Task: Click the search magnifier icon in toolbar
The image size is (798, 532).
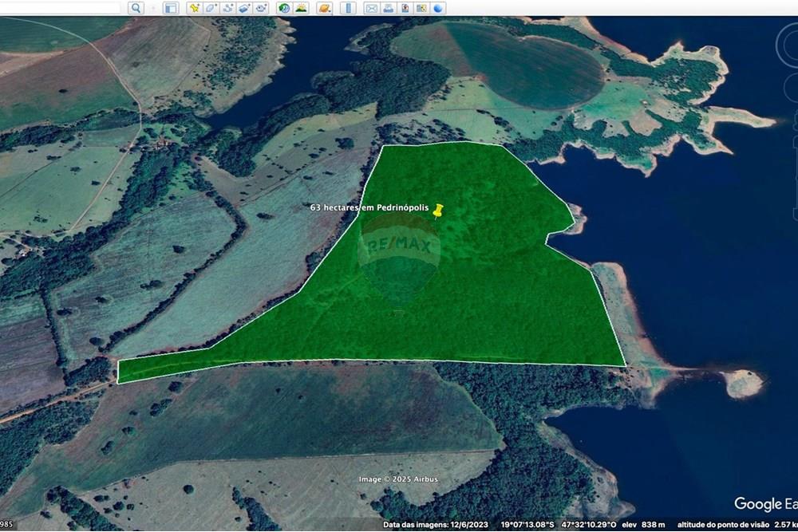Action: pyautogui.click(x=136, y=8)
